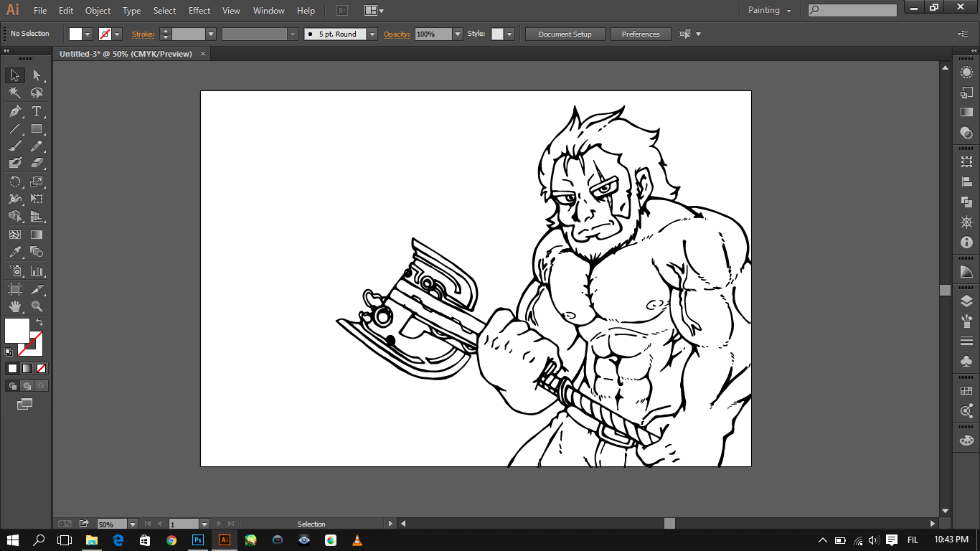The width and height of the screenshot is (980, 551).
Task: Pick the Slice tool
Action: tap(37, 289)
